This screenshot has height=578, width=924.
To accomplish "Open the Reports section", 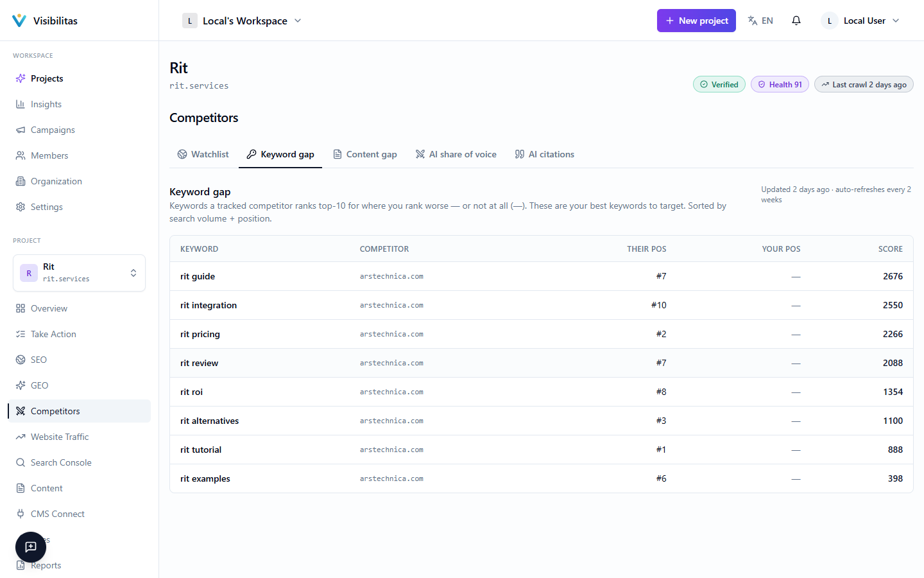I will (x=79, y=565).
